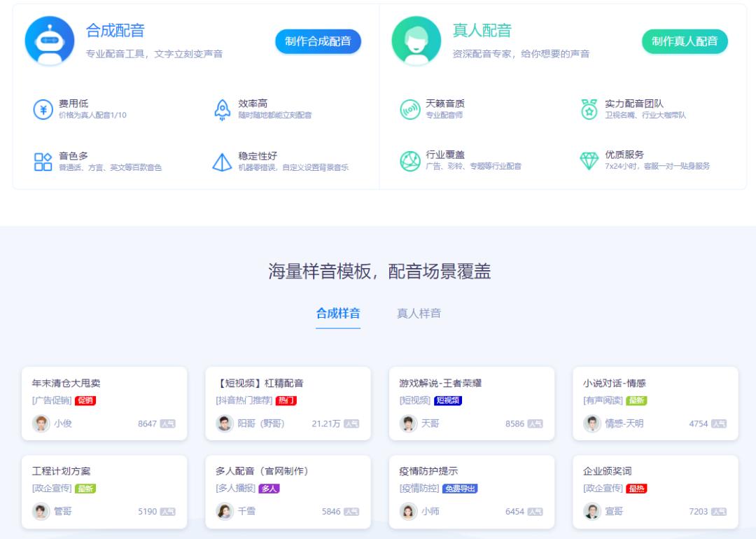Screen dimensions: 756x539
Task: Click the 制作合成配音 button
Action: [x=318, y=41]
